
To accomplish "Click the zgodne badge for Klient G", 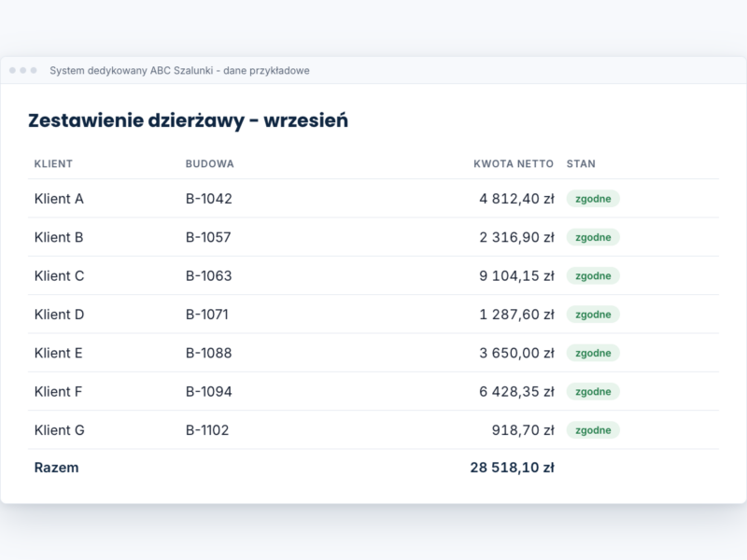I will point(593,430).
